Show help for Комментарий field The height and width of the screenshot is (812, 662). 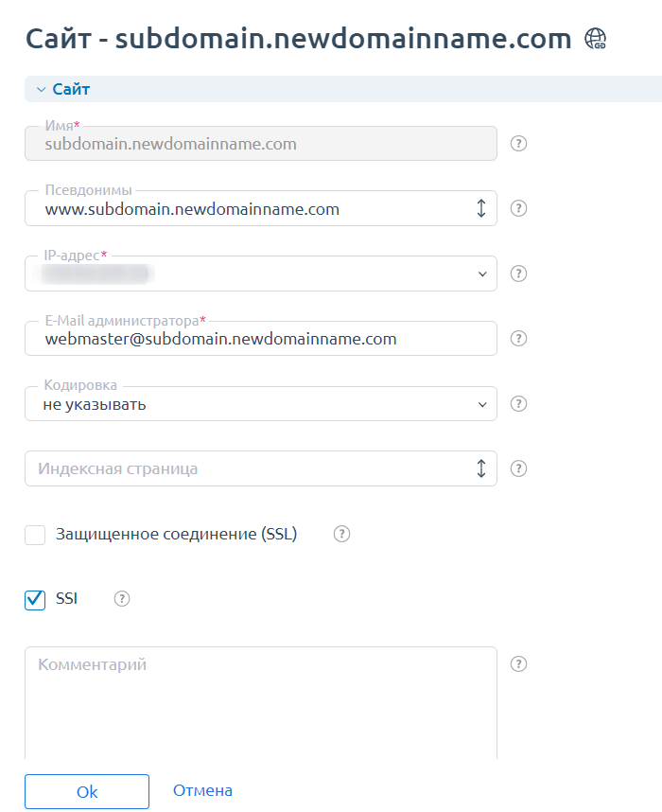pos(518,664)
